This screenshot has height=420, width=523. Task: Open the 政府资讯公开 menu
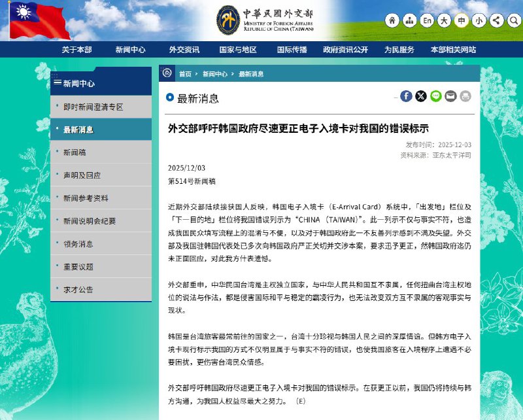tap(346, 50)
